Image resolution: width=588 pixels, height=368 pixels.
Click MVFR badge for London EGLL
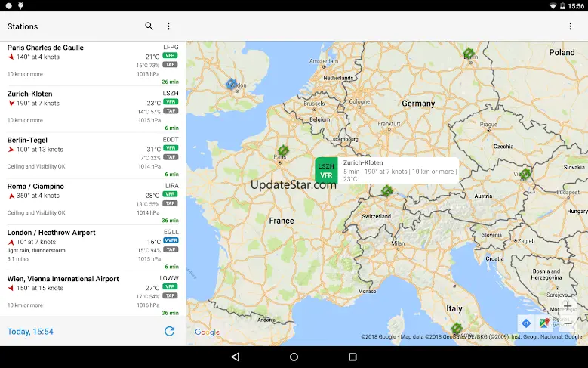point(171,240)
